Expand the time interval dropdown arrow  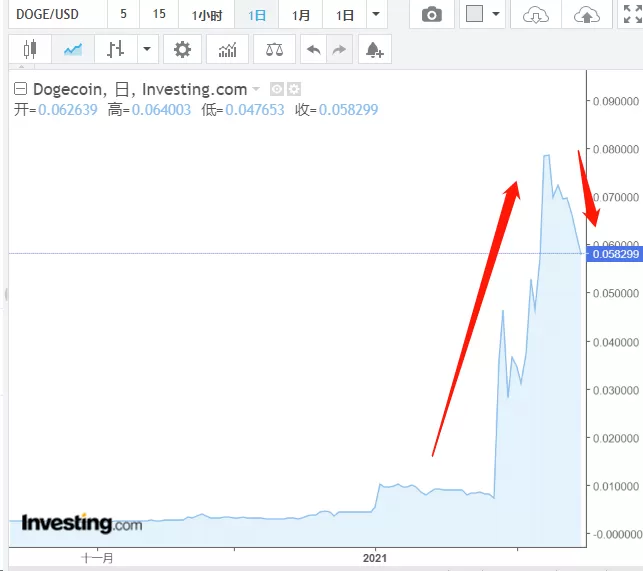(x=376, y=14)
